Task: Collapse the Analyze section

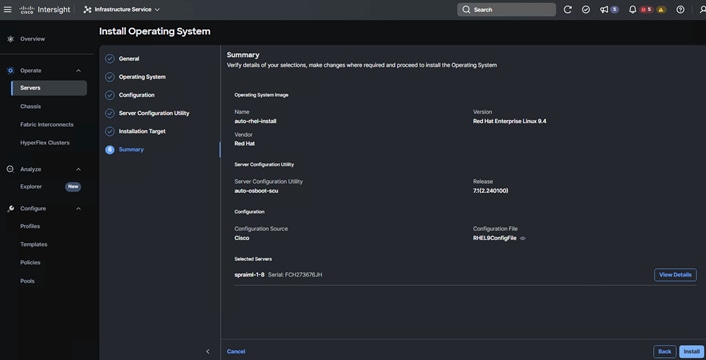Action: point(78,169)
